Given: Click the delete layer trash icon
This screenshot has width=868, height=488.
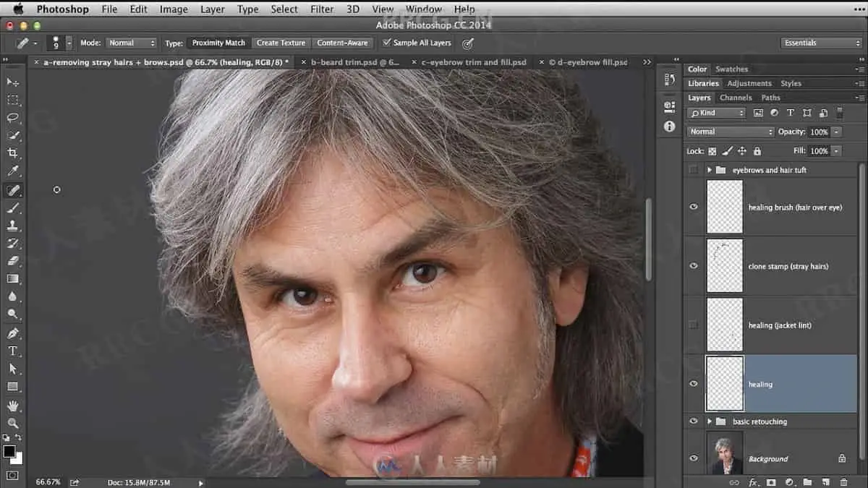Looking at the screenshot, I should coord(843,482).
